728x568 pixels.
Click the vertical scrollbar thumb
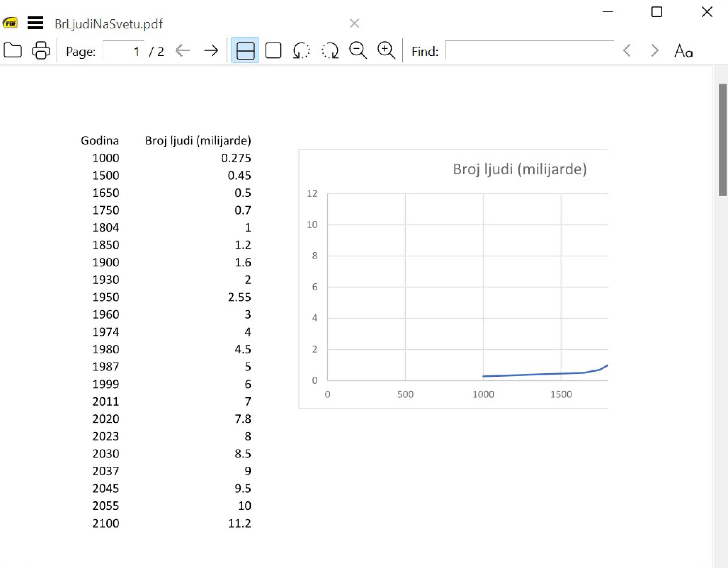[722, 140]
